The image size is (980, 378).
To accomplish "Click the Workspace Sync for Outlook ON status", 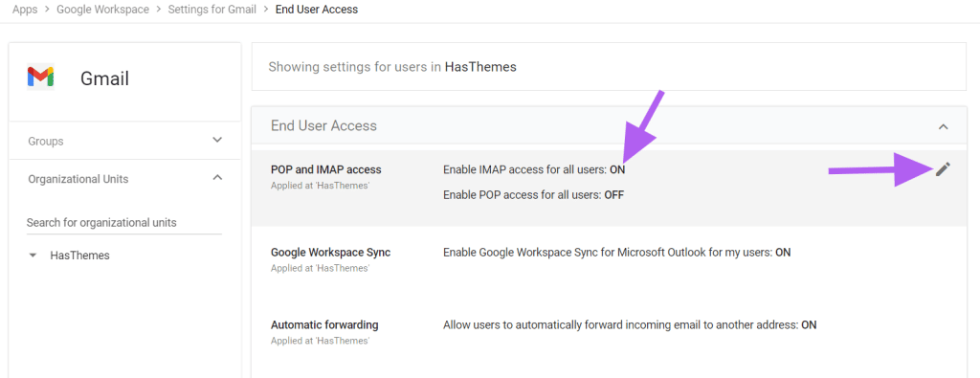I will tap(783, 253).
